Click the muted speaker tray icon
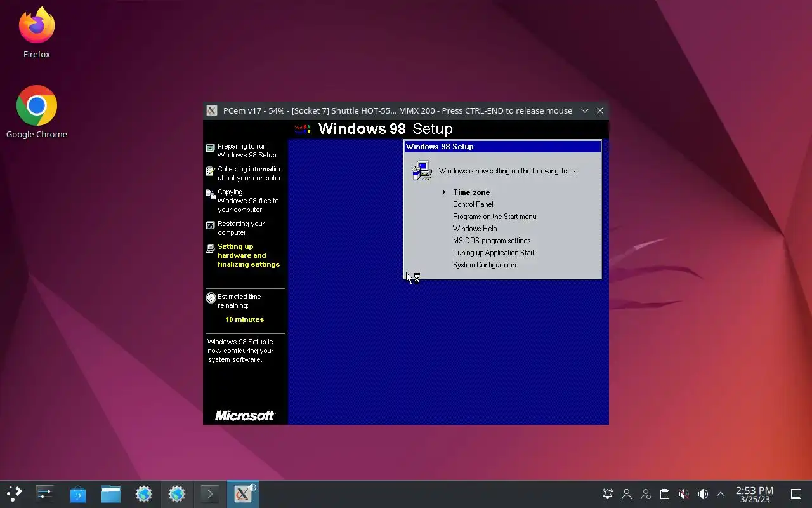Screen dimensions: 812x508 point(683,494)
